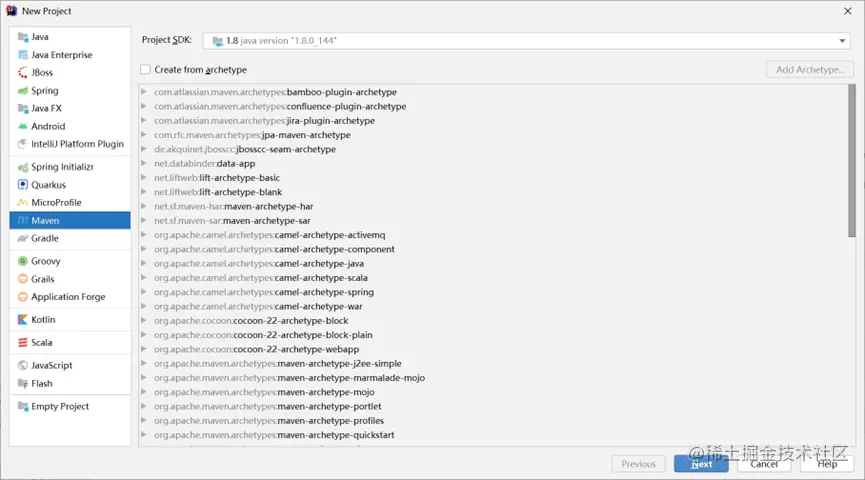Expand maven-archetype-quickstart node
Screen dimensions: 865x480
tap(143, 435)
